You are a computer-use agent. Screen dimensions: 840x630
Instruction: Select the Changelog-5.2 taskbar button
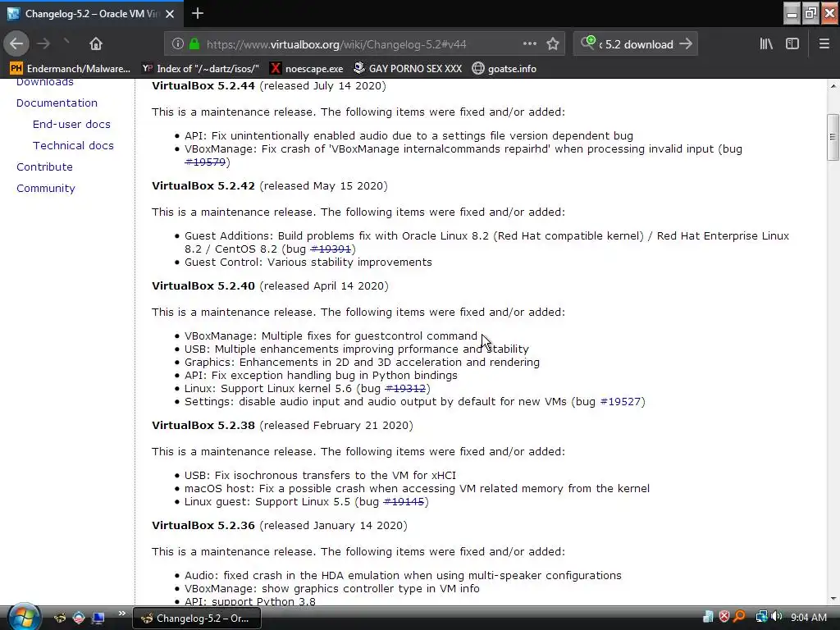point(197,619)
